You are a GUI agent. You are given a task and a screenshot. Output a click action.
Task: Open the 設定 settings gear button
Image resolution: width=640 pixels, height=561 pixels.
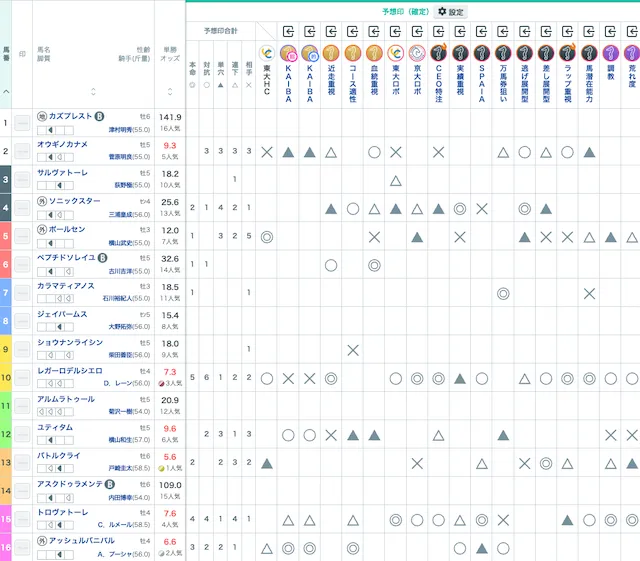click(451, 12)
